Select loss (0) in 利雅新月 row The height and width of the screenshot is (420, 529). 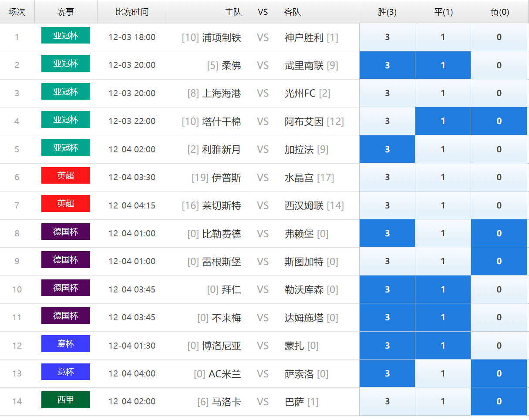click(499, 149)
